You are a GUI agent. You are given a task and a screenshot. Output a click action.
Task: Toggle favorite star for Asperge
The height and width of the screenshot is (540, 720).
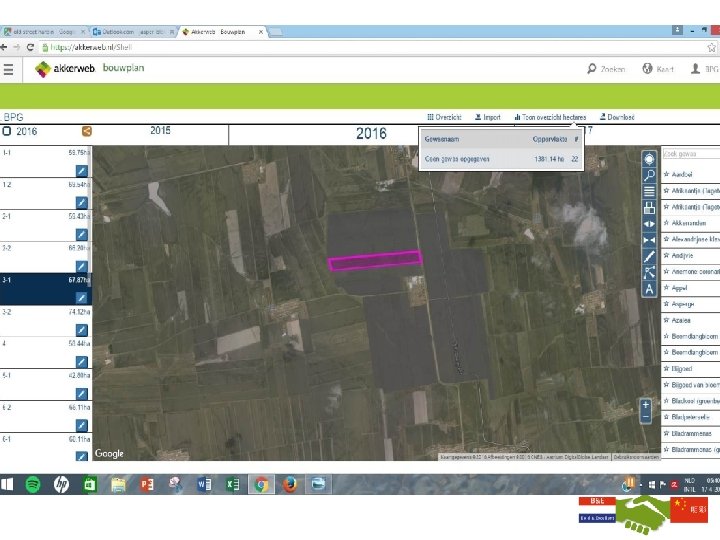pyautogui.click(x=666, y=304)
